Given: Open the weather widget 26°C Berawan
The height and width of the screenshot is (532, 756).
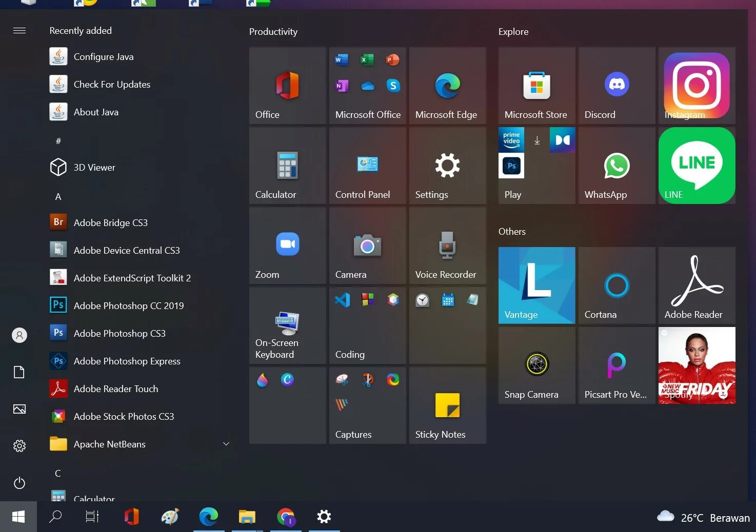Looking at the screenshot, I should (703, 517).
